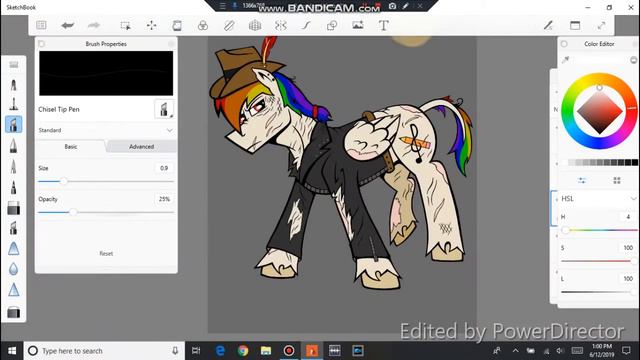Open the notifications action center

626,351
